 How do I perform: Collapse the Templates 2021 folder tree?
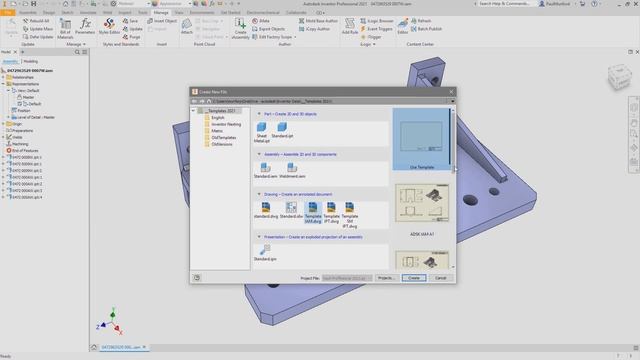click(x=193, y=111)
